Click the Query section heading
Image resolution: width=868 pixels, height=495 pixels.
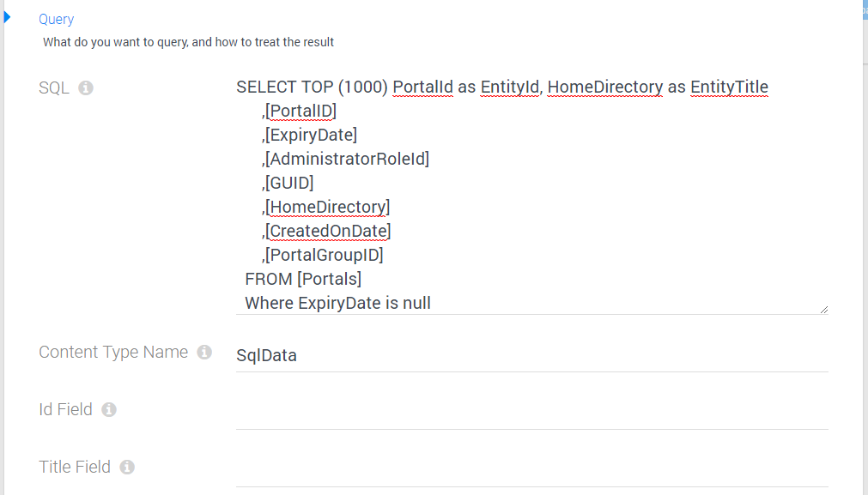(x=56, y=20)
